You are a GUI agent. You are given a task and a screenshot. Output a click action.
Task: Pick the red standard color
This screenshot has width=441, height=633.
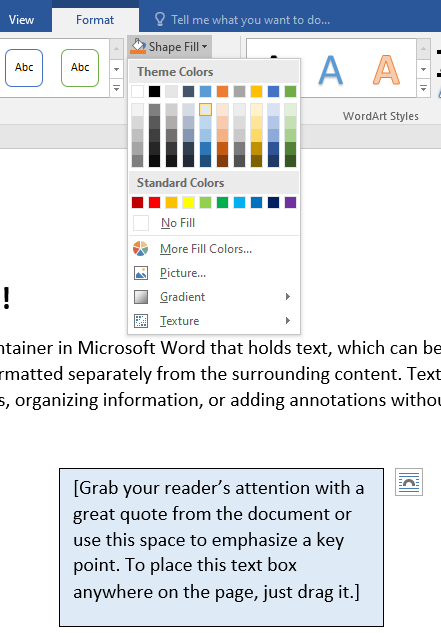[154, 202]
